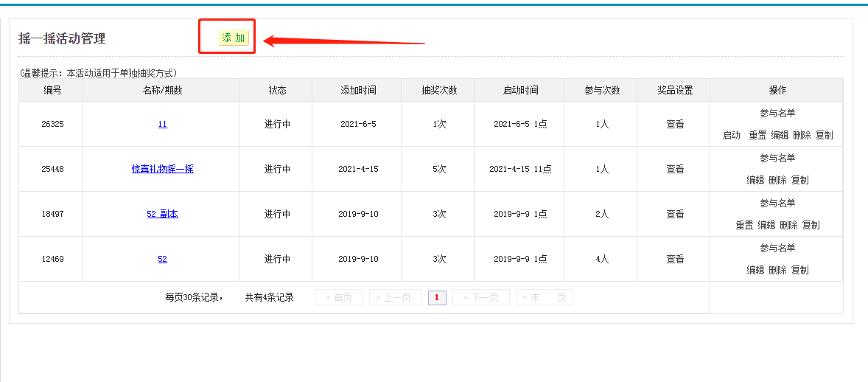Click 复制 for activity 12469
Viewport: 868px width, 382px height.
coord(799,271)
